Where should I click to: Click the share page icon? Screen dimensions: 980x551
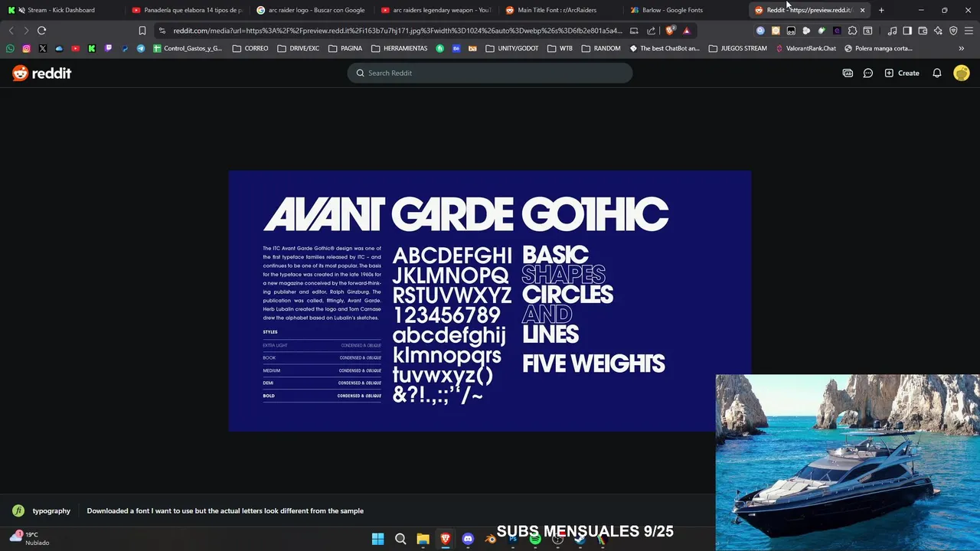pos(651,31)
